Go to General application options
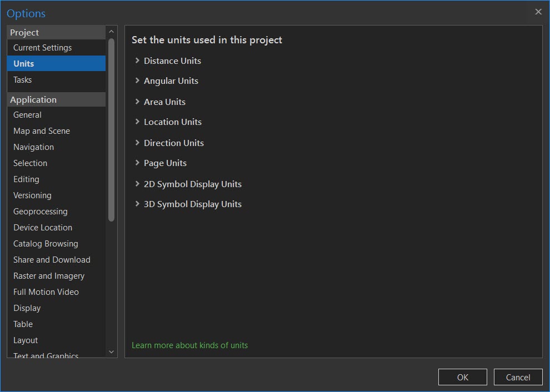Screen dimensions: 550x392 pyautogui.click(x=27, y=115)
